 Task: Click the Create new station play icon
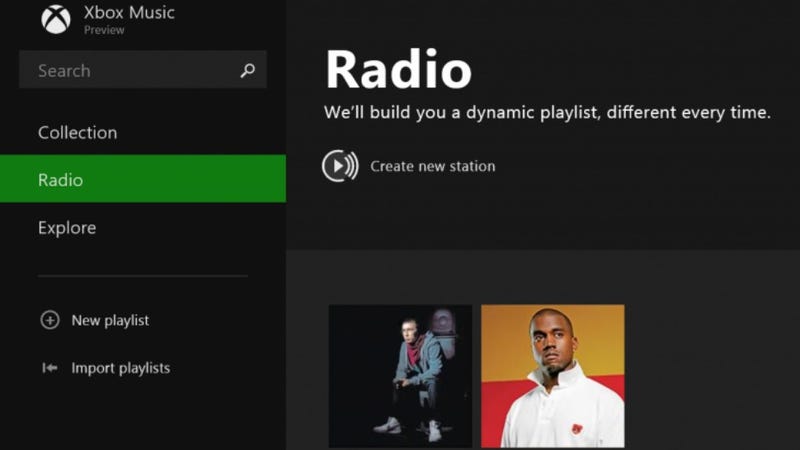point(340,166)
